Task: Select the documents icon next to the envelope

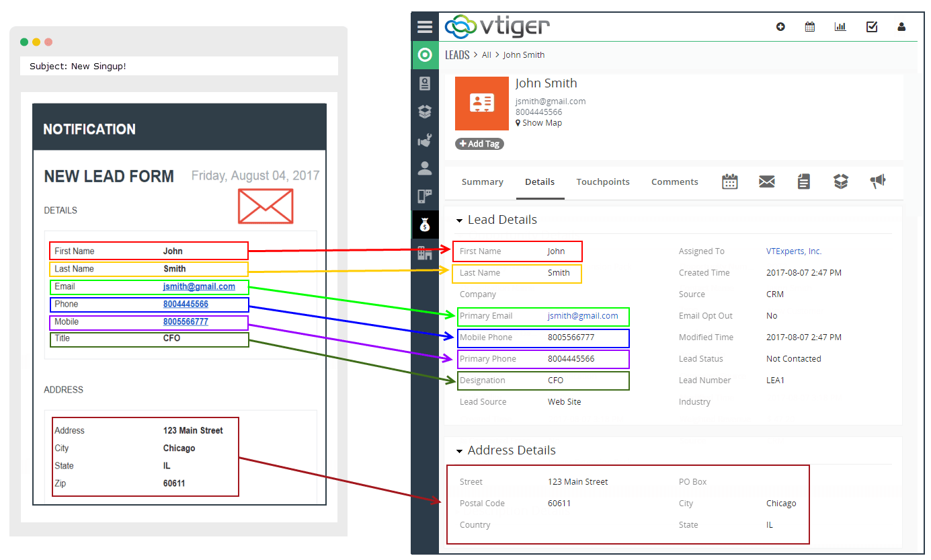Action: coord(804,182)
